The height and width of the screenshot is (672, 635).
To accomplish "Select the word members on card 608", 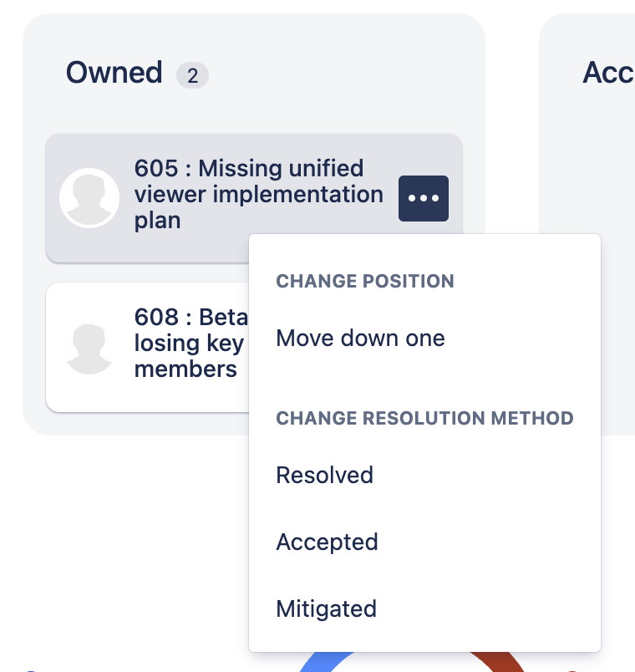I will point(185,369).
